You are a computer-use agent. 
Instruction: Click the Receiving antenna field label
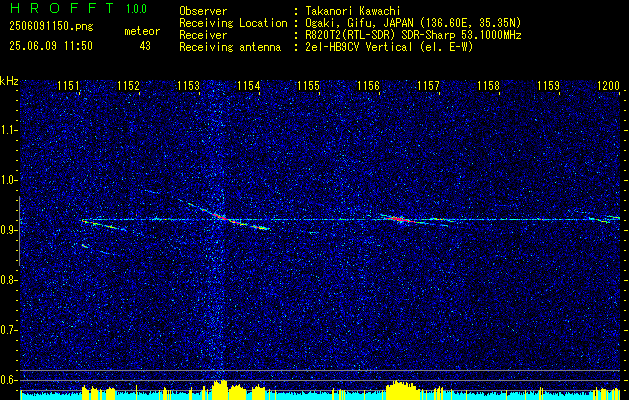230,47
